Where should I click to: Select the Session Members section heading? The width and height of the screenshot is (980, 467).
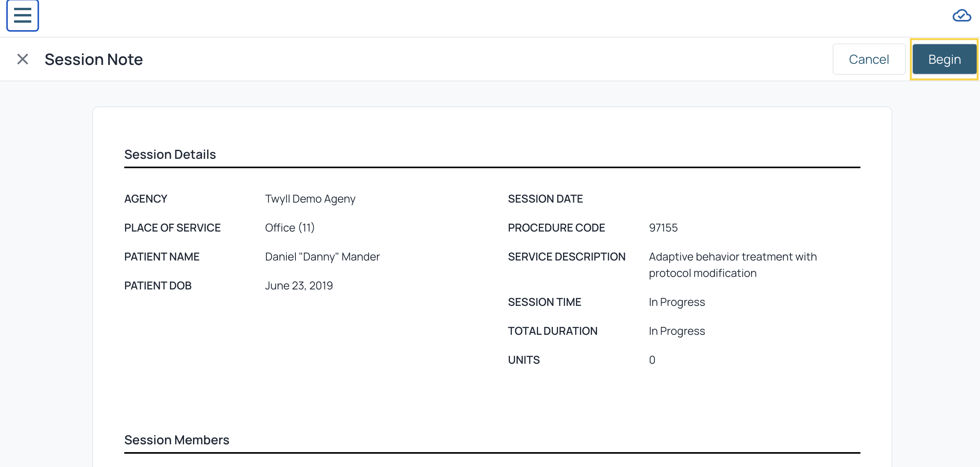pyautogui.click(x=177, y=440)
